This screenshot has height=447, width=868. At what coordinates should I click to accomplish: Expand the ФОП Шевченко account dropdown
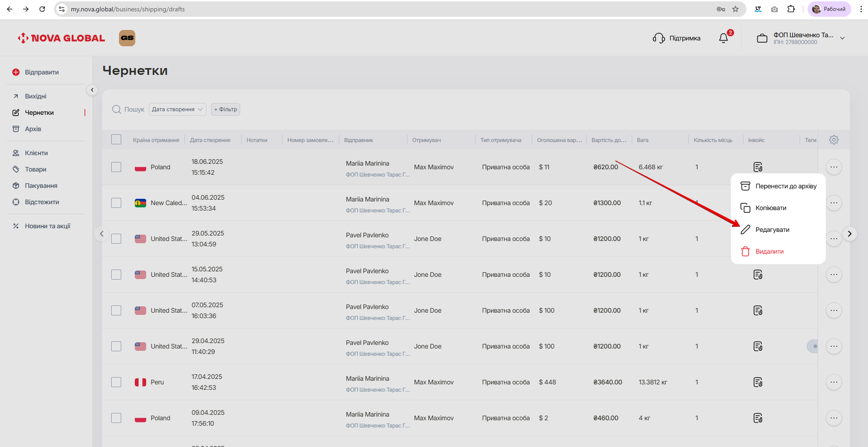click(x=842, y=38)
